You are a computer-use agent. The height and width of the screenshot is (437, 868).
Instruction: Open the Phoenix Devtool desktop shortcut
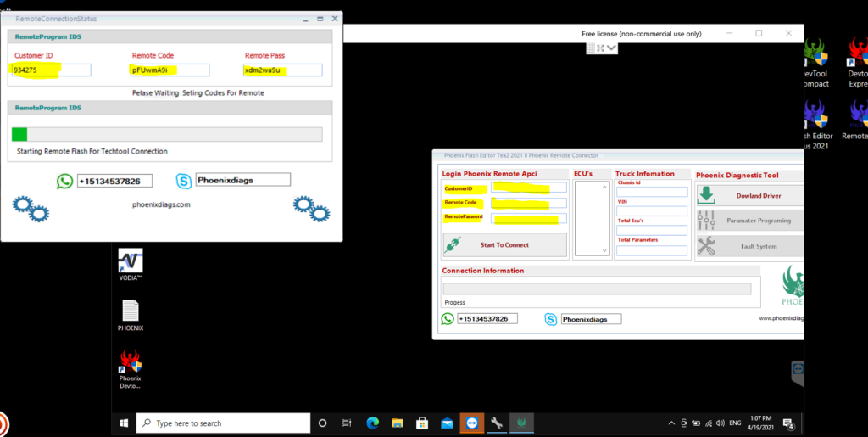130,369
